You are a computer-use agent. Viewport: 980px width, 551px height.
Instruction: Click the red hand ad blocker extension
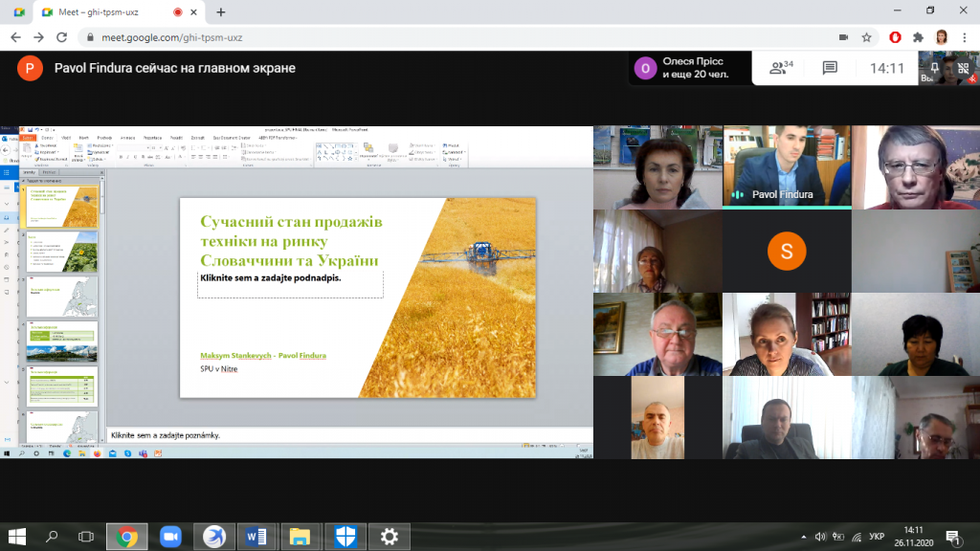[x=895, y=37]
